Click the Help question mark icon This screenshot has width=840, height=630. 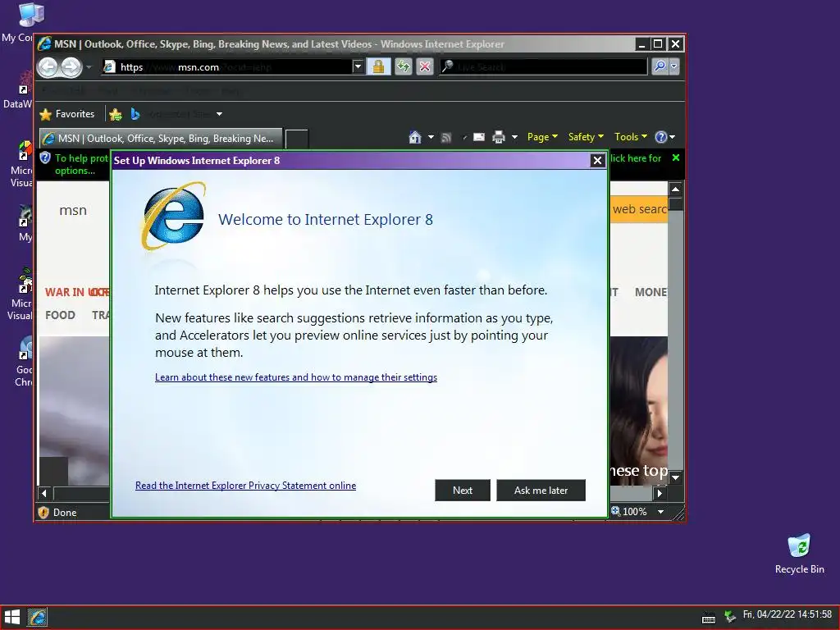[x=661, y=137]
